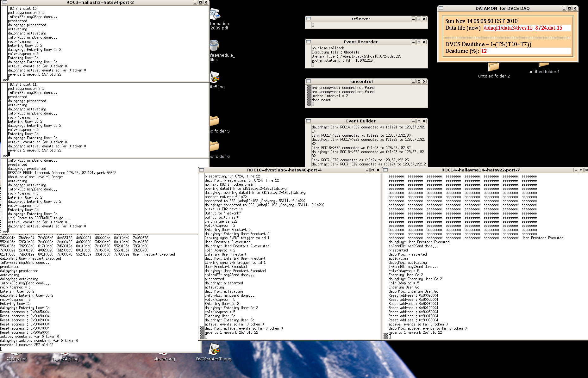
Task: Minimize the runcontrol window
Action: [x=413, y=81]
